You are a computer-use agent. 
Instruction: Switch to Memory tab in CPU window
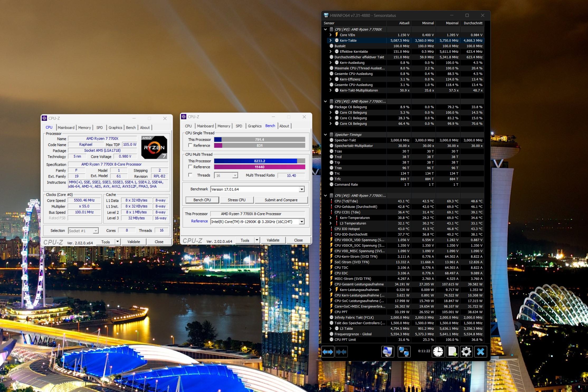[84, 127]
